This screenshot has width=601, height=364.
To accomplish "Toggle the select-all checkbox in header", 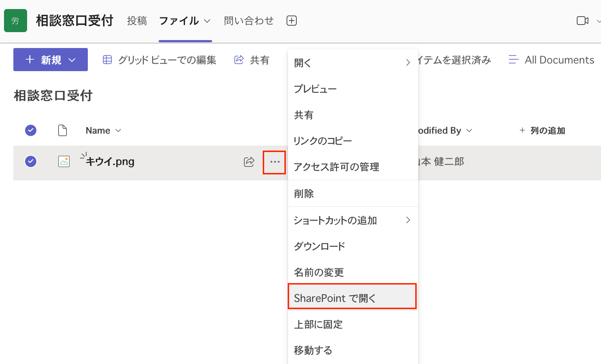I will (31, 130).
